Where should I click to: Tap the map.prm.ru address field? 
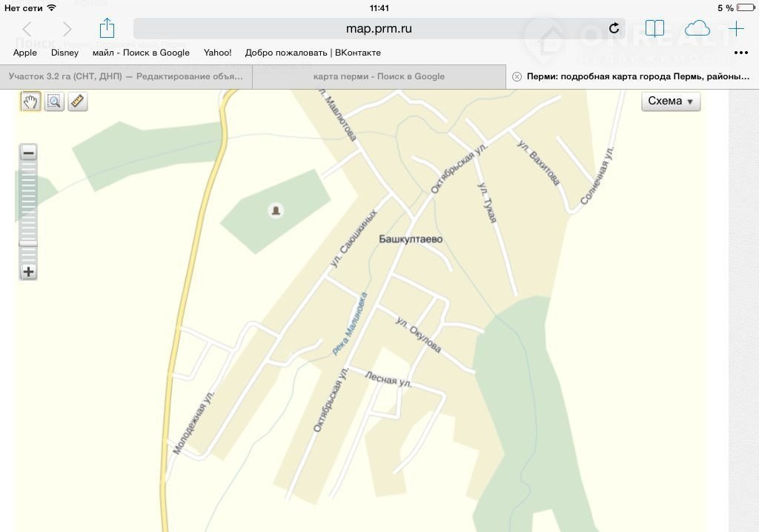point(378,29)
